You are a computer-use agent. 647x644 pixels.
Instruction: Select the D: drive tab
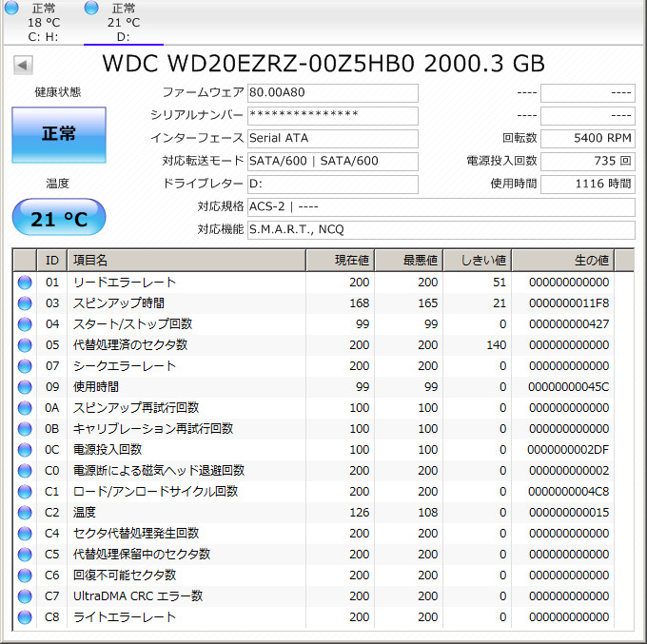click(x=124, y=22)
